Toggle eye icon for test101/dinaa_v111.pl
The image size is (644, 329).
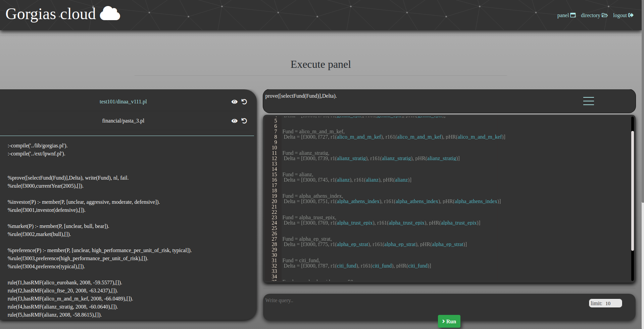tap(234, 102)
